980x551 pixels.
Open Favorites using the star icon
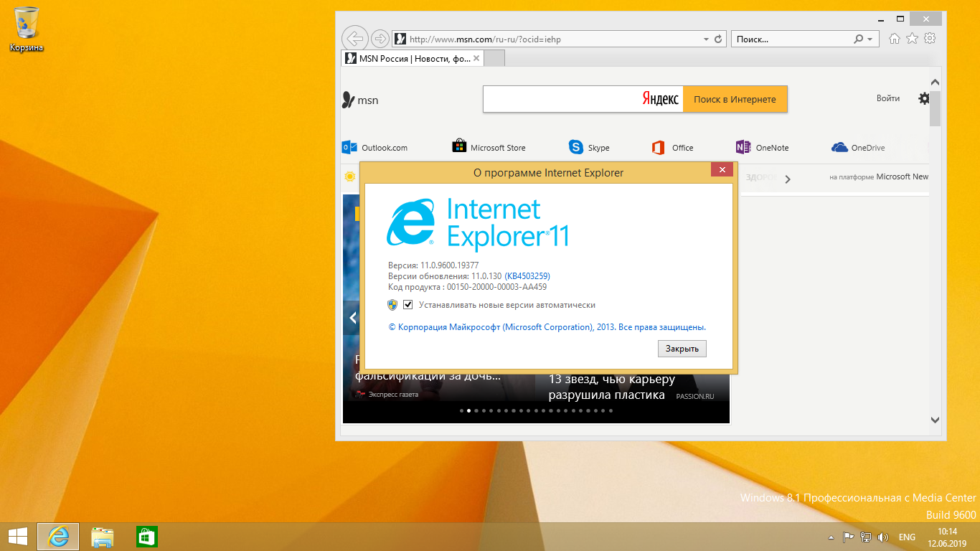pos(912,39)
